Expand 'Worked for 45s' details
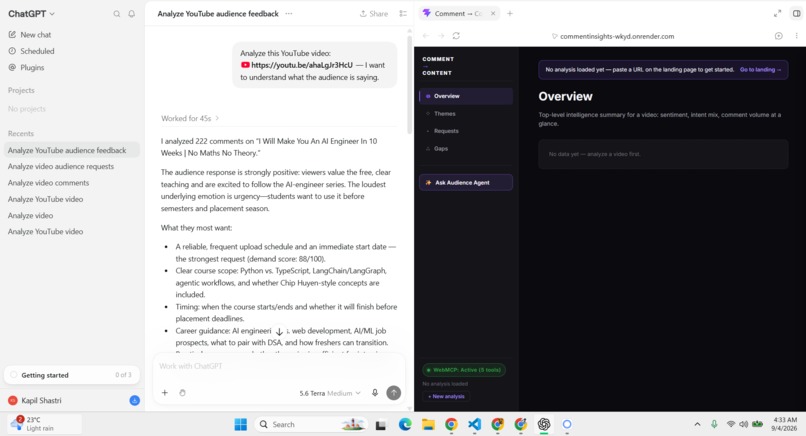Viewport: 806px width, 436px height. coord(190,118)
